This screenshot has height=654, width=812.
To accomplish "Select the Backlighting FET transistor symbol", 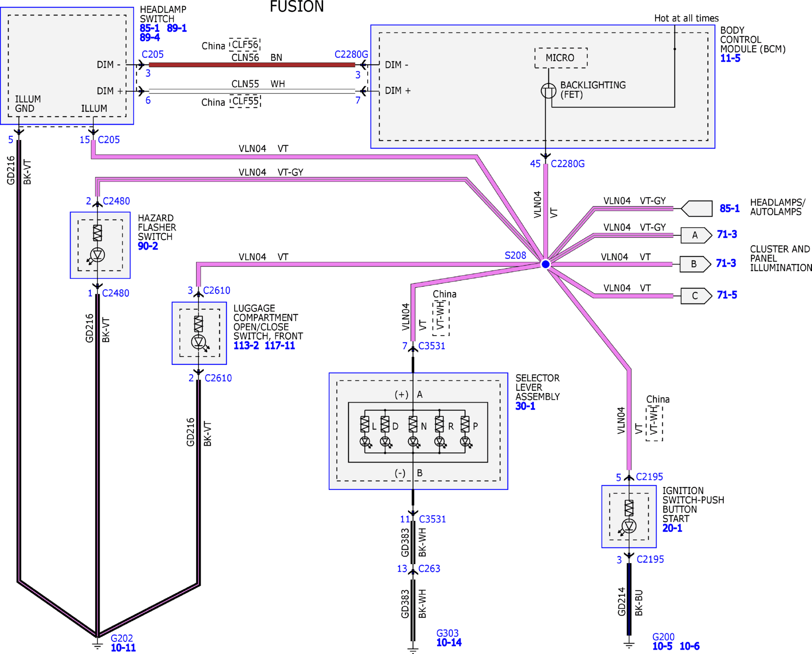I will [548, 91].
